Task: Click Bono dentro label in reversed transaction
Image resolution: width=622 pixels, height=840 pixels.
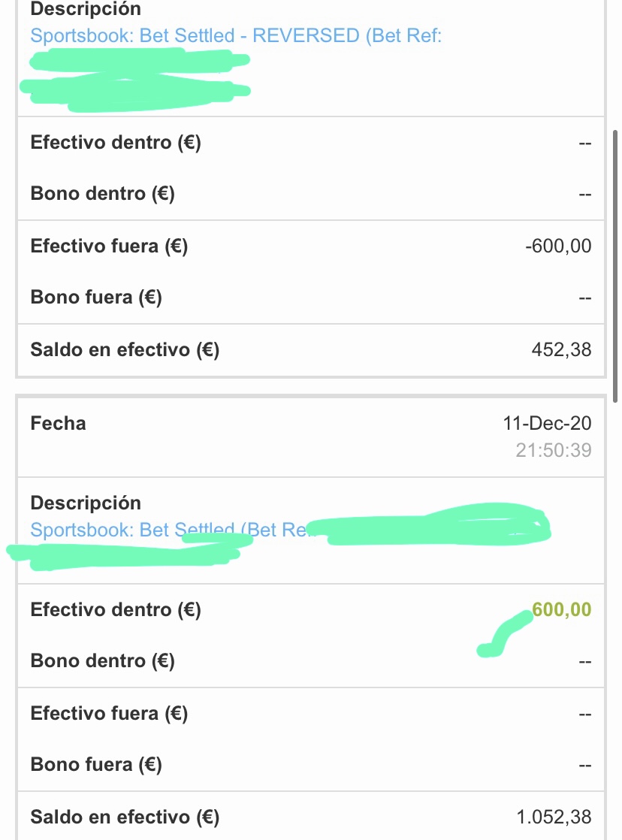Action: pos(103,193)
